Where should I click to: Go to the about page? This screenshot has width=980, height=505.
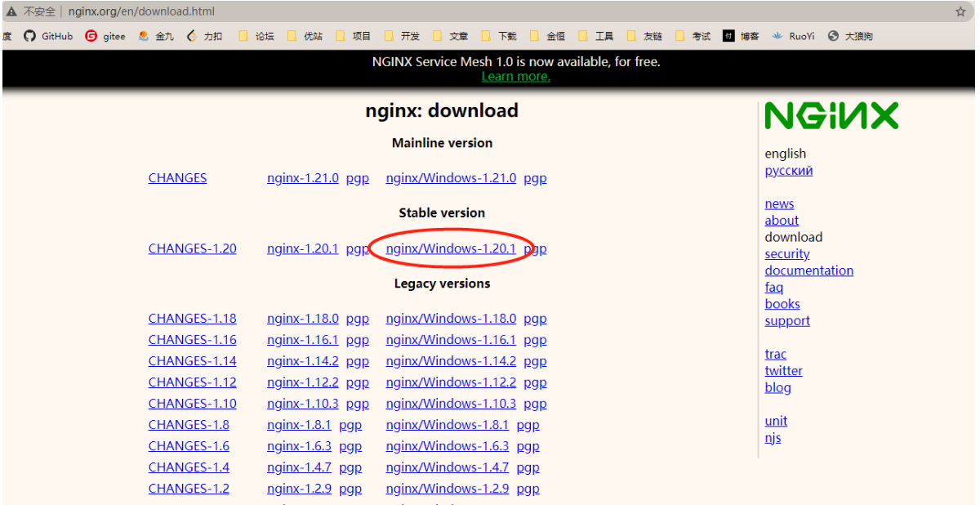[782, 221]
